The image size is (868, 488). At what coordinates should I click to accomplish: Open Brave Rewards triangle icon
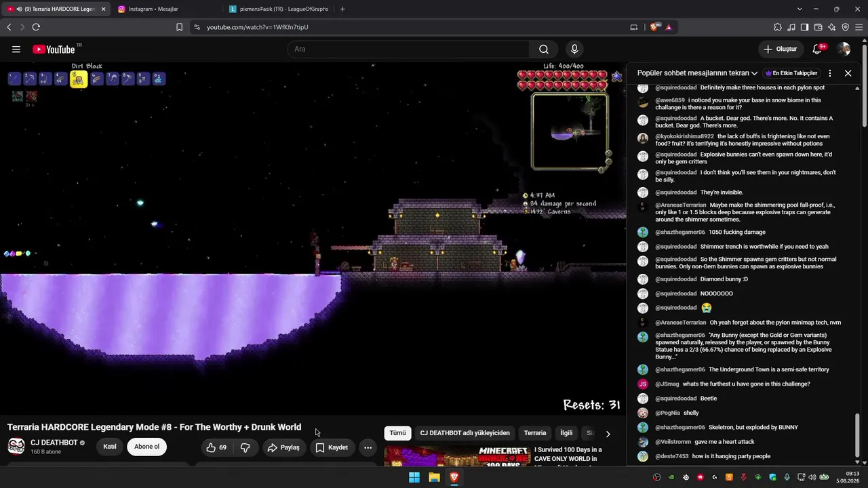[x=669, y=27]
